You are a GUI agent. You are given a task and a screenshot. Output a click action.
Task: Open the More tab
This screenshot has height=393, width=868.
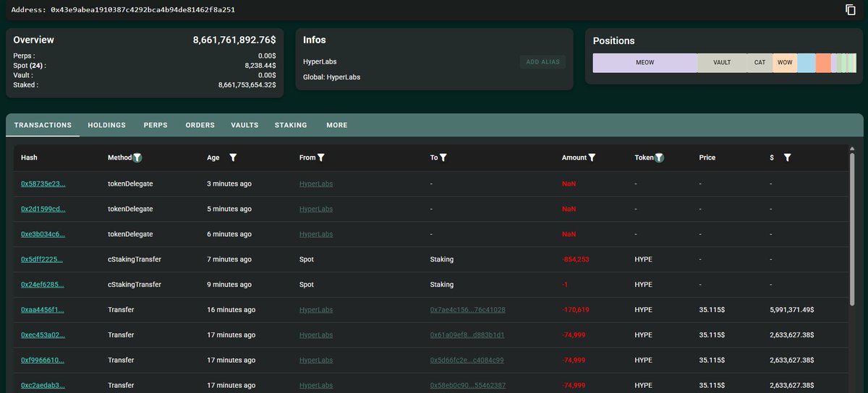(x=337, y=125)
